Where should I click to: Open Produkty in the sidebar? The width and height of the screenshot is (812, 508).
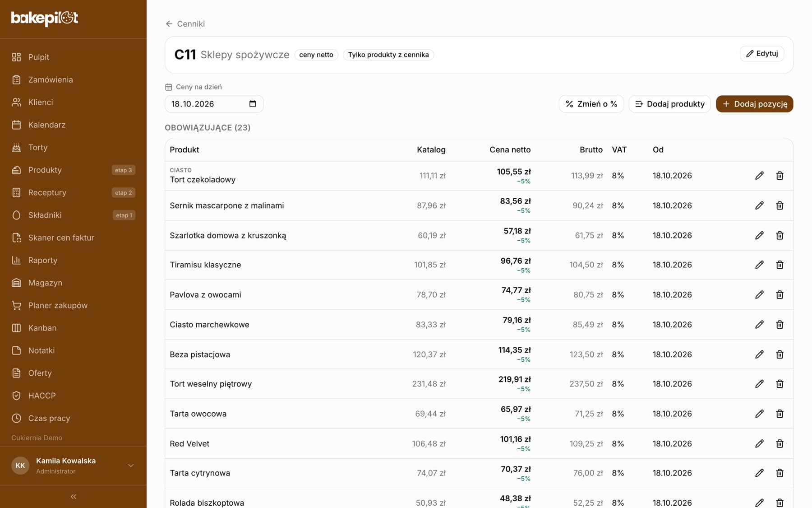point(73,170)
